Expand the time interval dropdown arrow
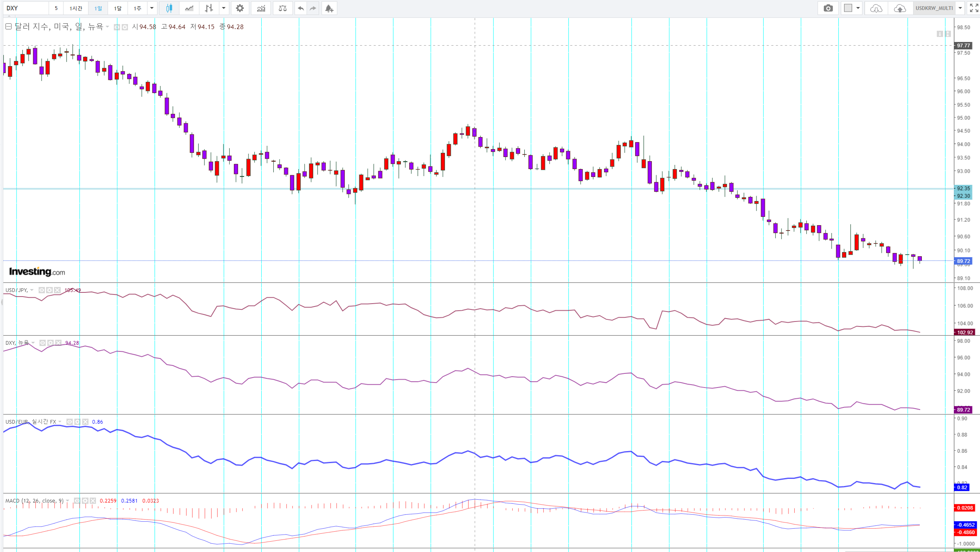 click(152, 8)
